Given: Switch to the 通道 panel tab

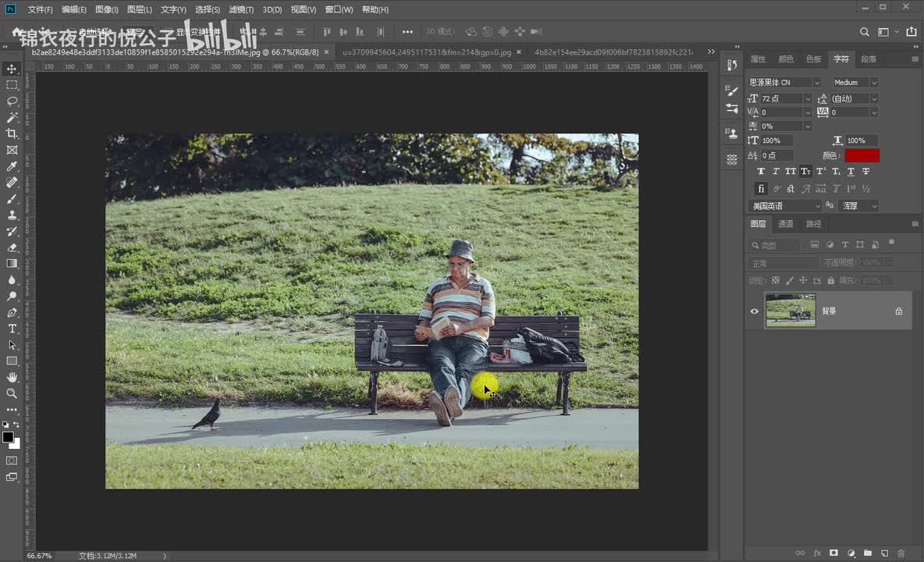Looking at the screenshot, I should (x=786, y=224).
